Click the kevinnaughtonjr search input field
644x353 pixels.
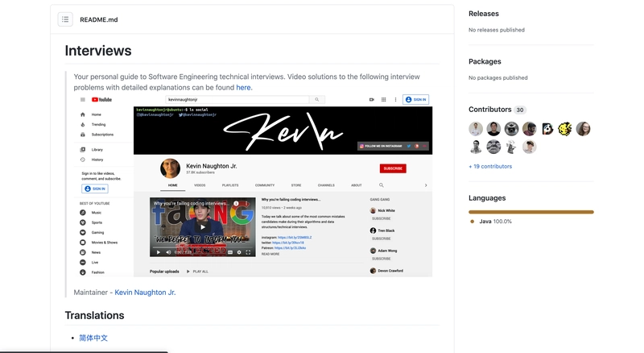pos(237,100)
